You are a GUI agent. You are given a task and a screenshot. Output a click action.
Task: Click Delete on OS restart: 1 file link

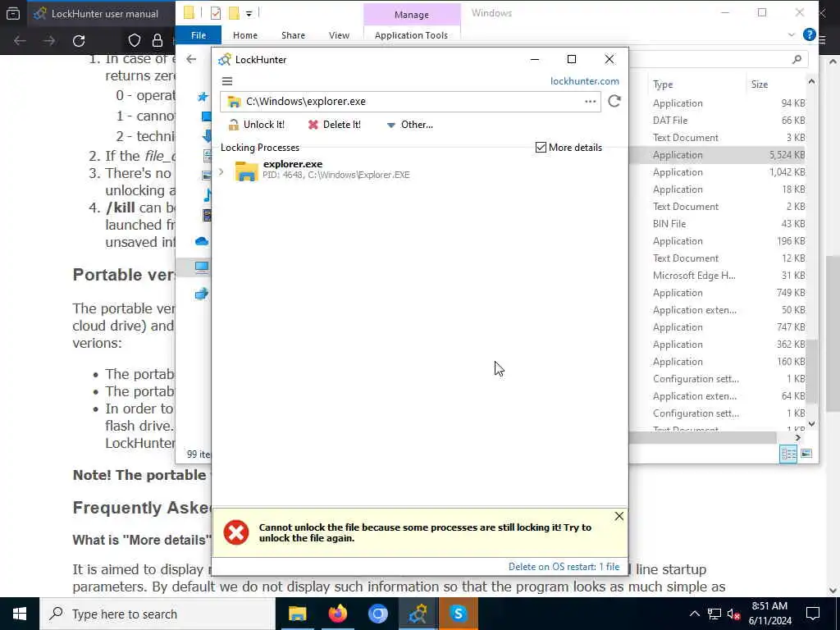click(564, 567)
